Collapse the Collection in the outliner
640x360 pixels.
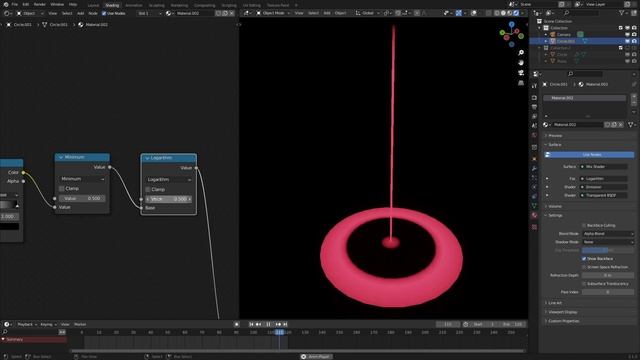click(x=540, y=28)
